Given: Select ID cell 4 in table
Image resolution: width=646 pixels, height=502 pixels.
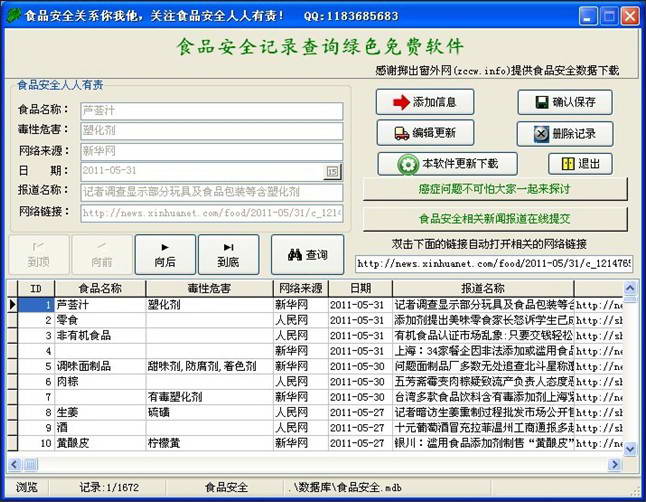Looking at the screenshot, I should 36,351.
